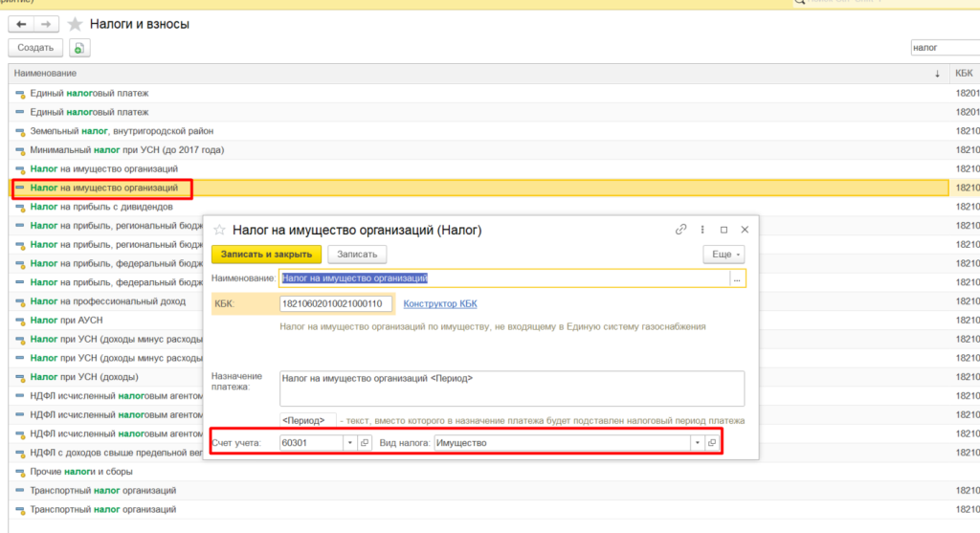The image size is (980, 533).
Task: Click the copy-item icon next to Создать
Action: (x=79, y=48)
